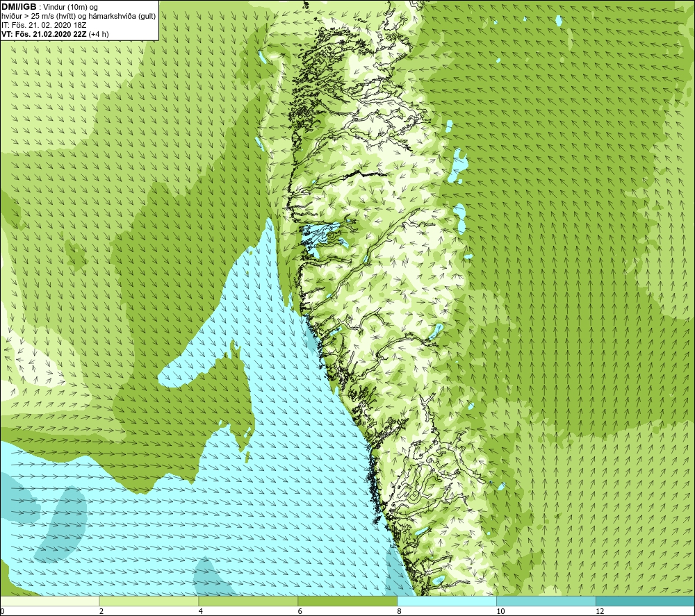Click the scale label '8'
Screen dimensions: 695x616
pyautogui.click(x=400, y=612)
